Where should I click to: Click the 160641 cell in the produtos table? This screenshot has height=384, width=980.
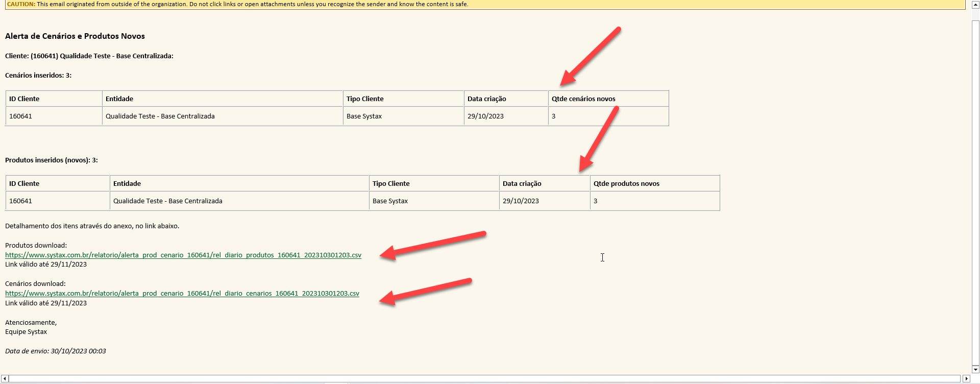click(x=20, y=201)
